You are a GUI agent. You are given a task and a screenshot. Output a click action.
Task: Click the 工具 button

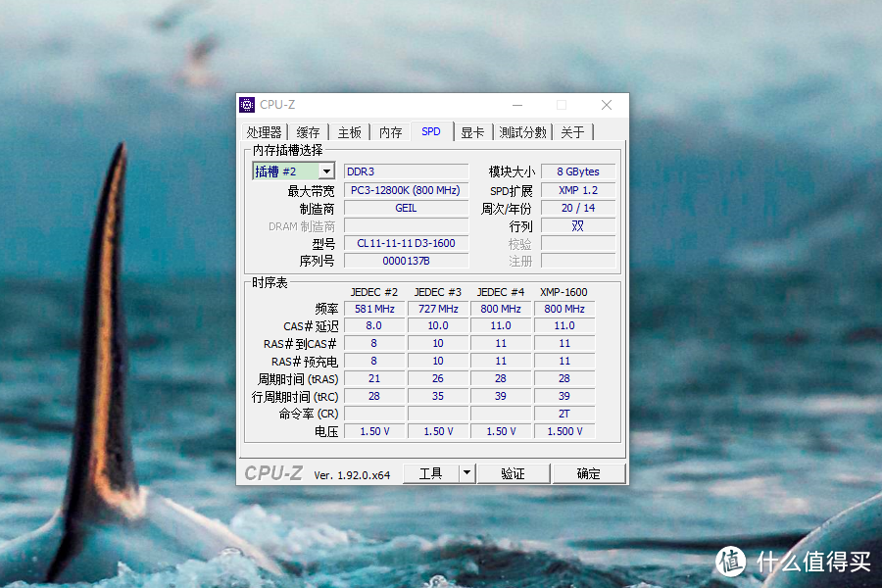pos(431,473)
